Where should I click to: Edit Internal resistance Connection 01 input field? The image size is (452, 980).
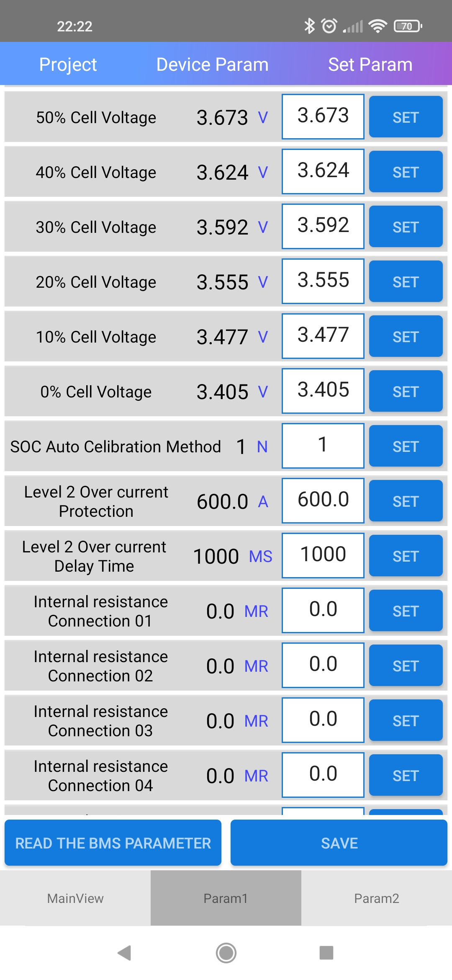coord(323,610)
